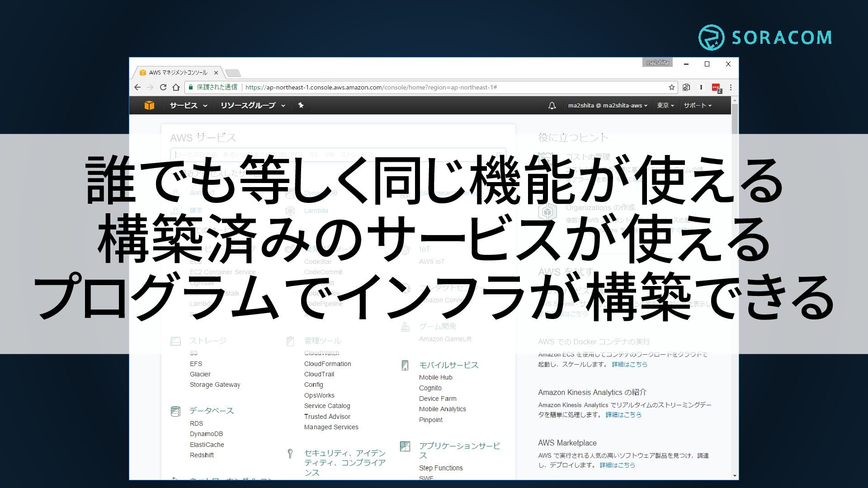Click the red extension icon in toolbar
The image size is (868, 488).
coord(716,88)
